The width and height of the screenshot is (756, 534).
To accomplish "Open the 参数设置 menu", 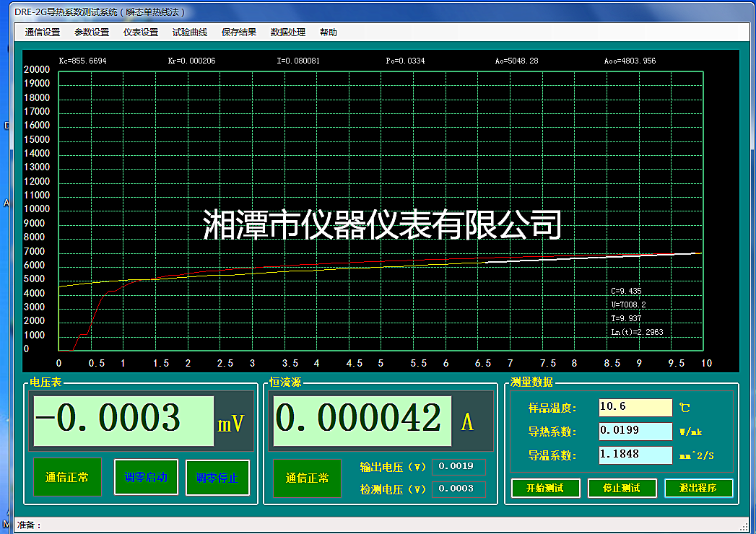I will click(92, 32).
